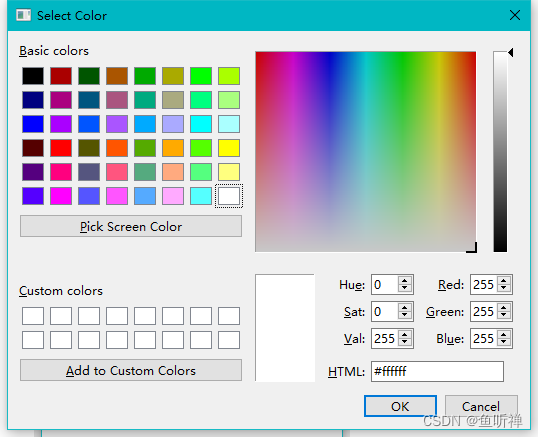Select the pure blue basic color swatch

[x=33, y=124]
